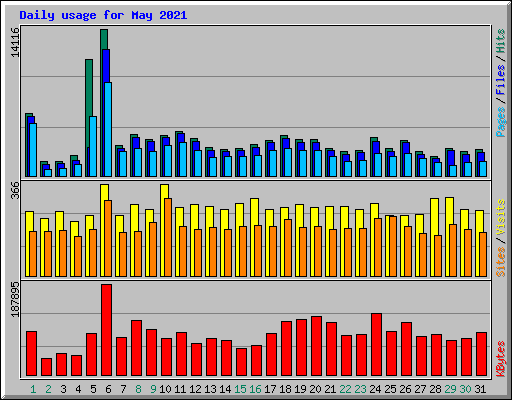512x400 pixels.
Task: Click day 24 on the x-axis
Action: click(375, 389)
